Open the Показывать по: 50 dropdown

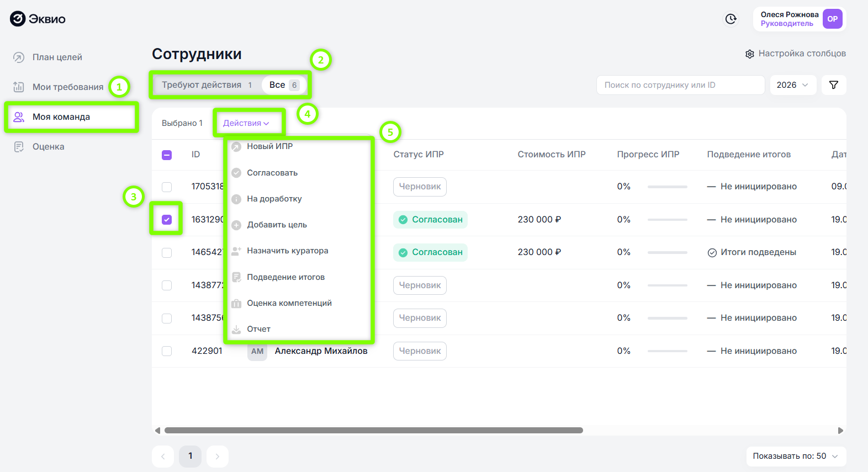click(x=796, y=456)
